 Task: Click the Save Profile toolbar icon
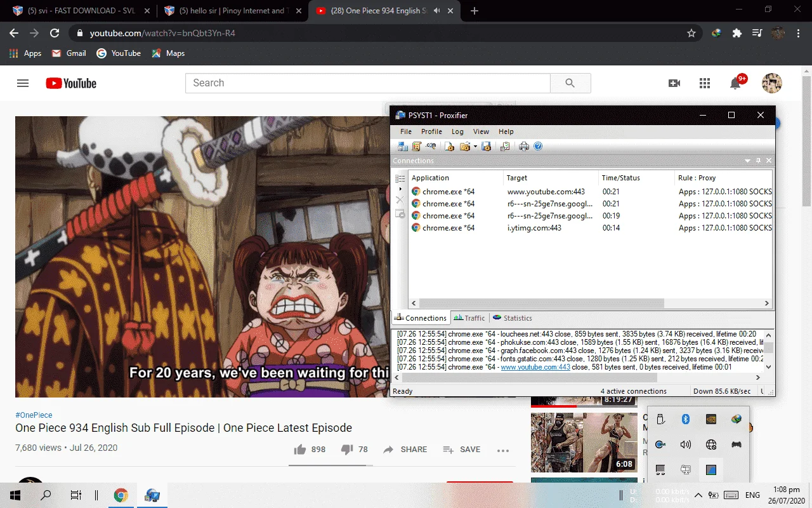click(487, 147)
